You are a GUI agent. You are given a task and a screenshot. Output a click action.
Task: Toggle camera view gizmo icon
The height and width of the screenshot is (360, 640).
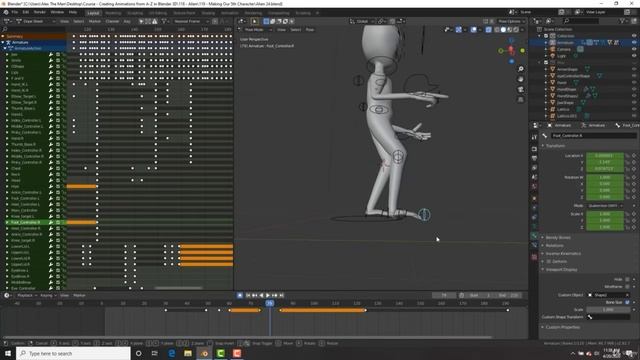coord(520,89)
